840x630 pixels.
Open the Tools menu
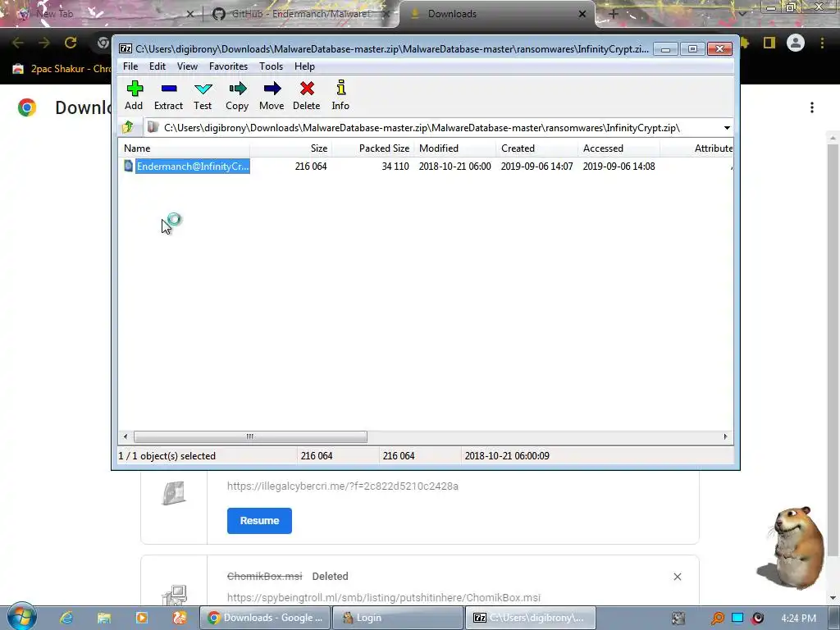tap(271, 66)
